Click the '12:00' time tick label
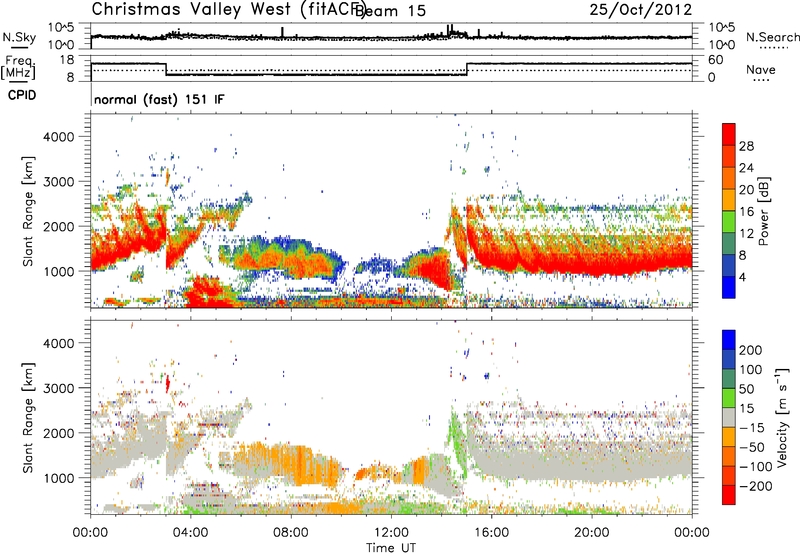The image size is (800, 554). coord(391,533)
